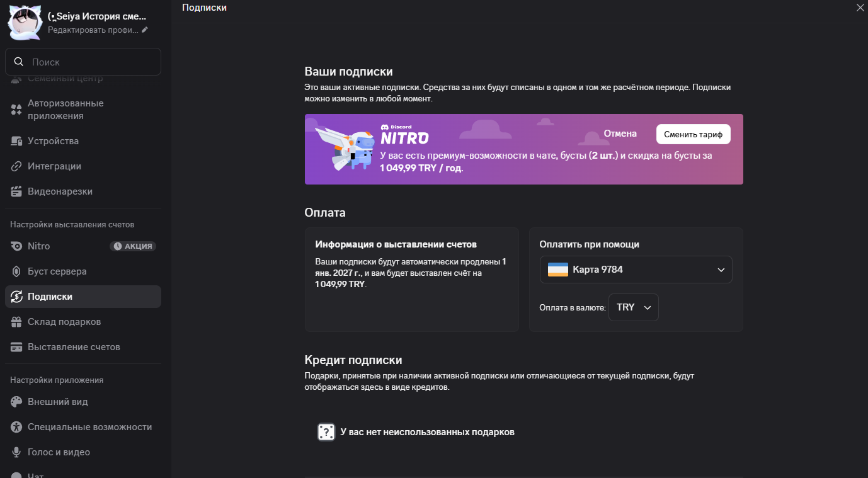
Task: Select Склад подарков in the sidebar
Action: 83,322
